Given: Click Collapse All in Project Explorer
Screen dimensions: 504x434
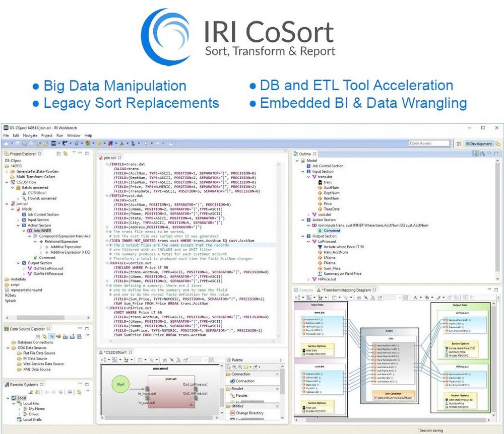Looking at the screenshot, I should [59, 154].
